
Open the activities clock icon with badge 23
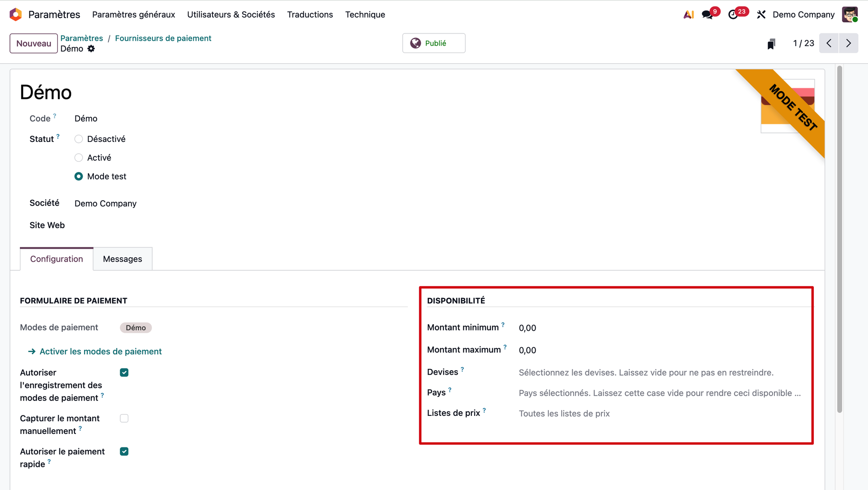tap(733, 14)
